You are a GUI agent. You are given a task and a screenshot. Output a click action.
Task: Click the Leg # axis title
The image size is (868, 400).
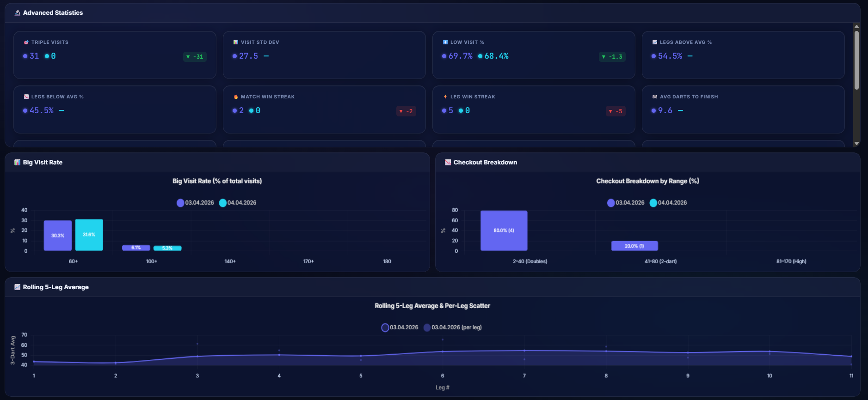(443, 388)
